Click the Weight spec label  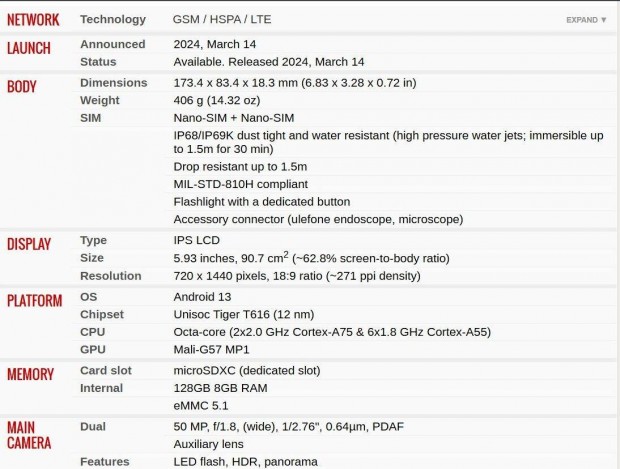99,100
